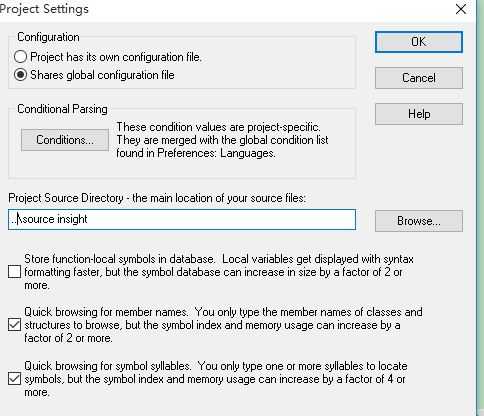Enable the store function-local symbols checkbox

(x=14, y=272)
